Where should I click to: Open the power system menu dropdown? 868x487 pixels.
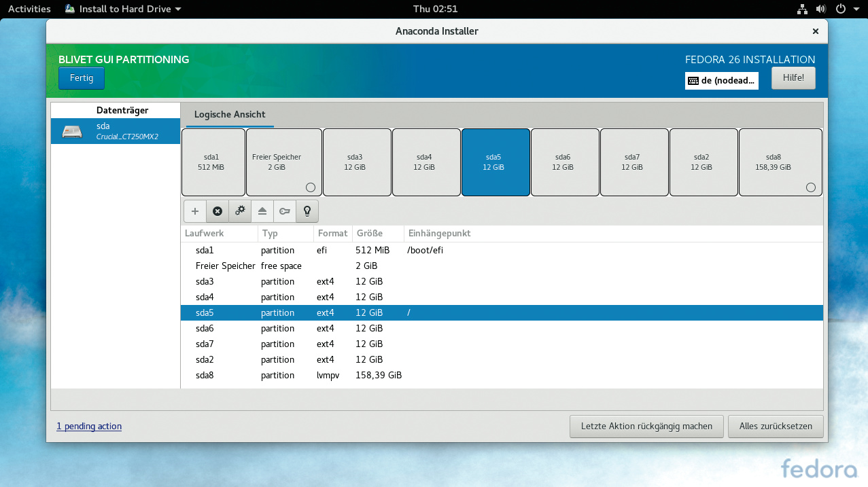(x=845, y=9)
